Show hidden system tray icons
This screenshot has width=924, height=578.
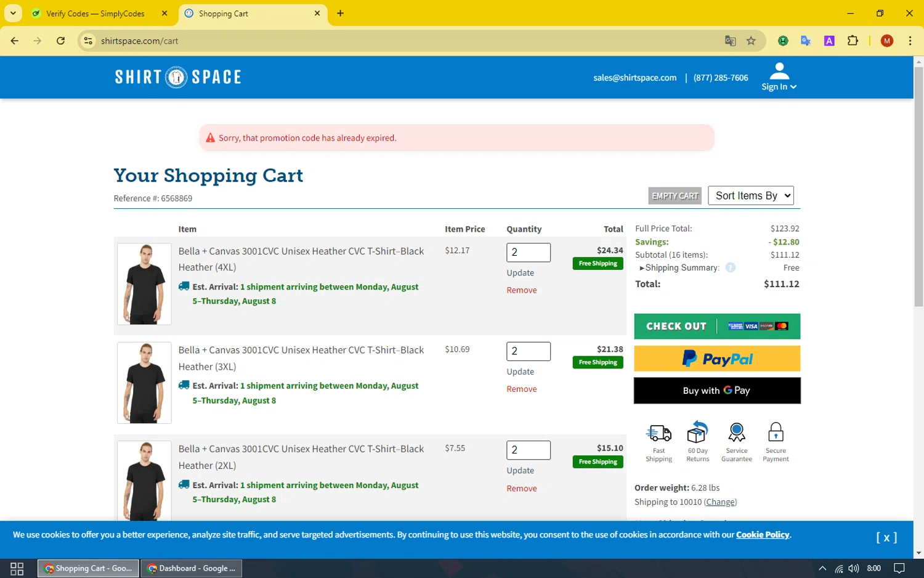[822, 568]
